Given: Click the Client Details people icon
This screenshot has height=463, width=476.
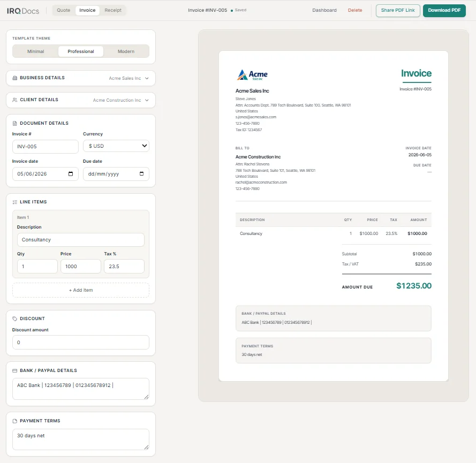Looking at the screenshot, I should point(14,100).
